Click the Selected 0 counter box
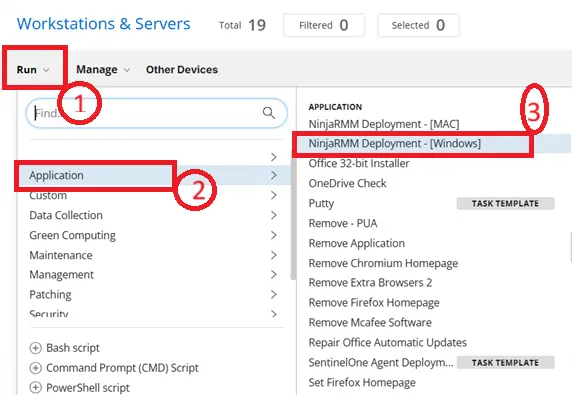The image size is (572, 395). coord(418,25)
